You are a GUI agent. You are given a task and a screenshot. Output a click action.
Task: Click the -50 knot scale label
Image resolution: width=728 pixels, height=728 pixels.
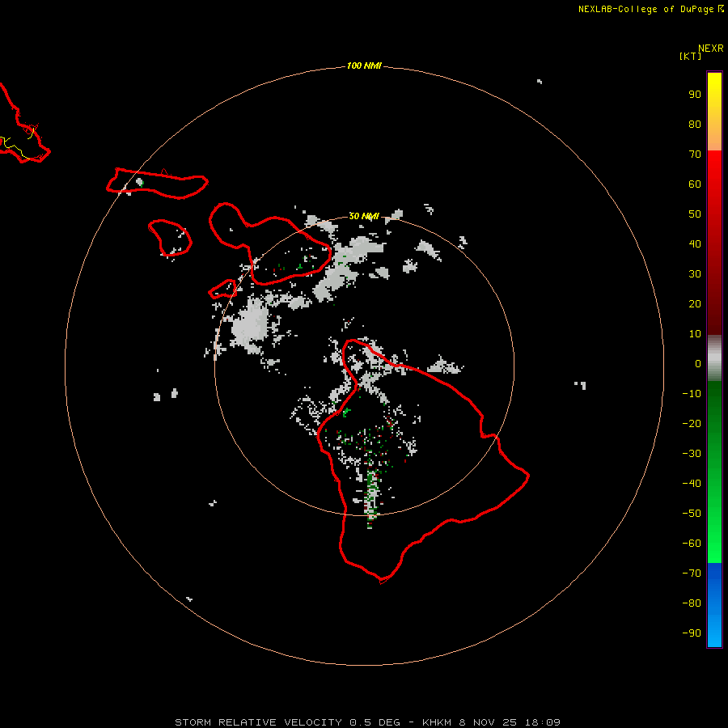coord(692,514)
